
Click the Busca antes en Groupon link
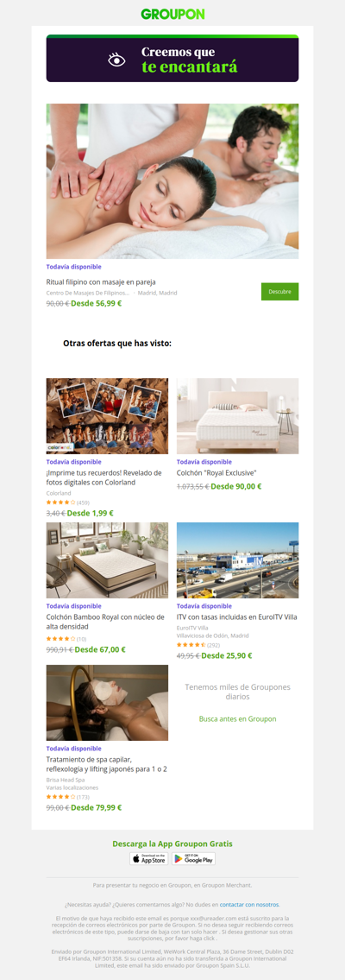237,718
